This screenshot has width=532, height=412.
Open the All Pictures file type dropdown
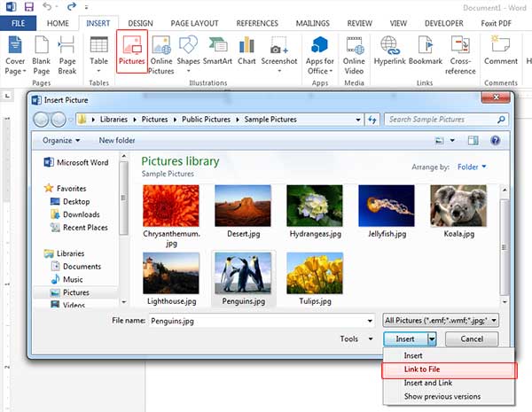click(441, 320)
